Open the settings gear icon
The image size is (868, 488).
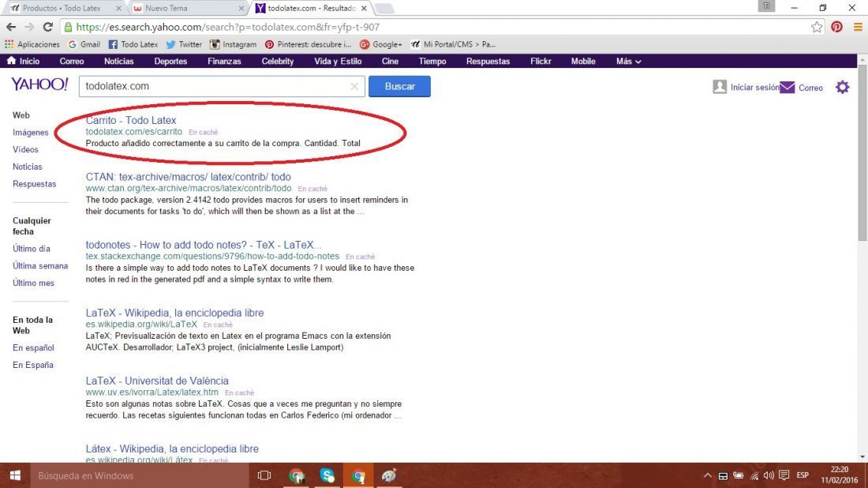coord(842,87)
